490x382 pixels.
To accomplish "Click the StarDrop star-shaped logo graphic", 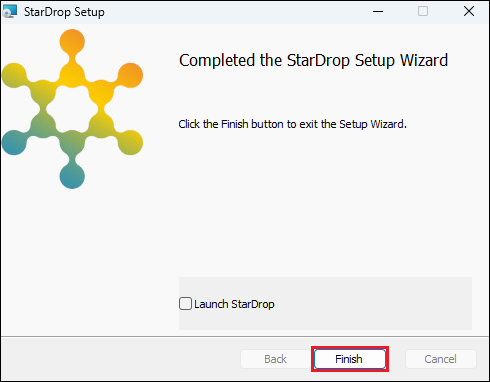I will click(x=72, y=109).
